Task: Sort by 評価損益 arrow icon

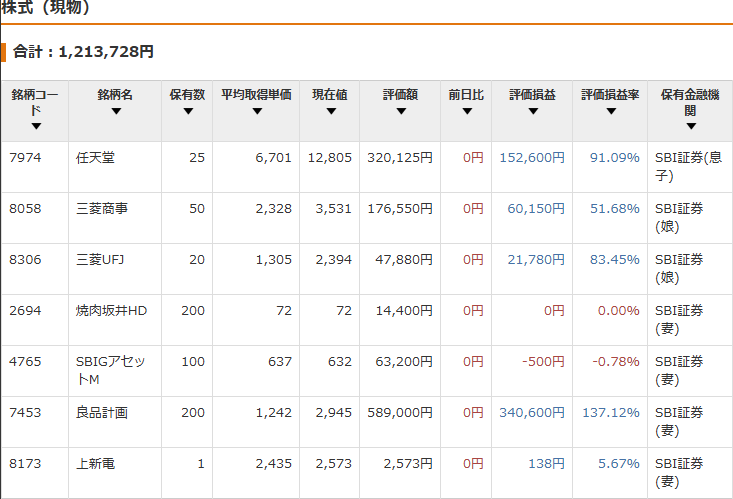Action: 532,111
